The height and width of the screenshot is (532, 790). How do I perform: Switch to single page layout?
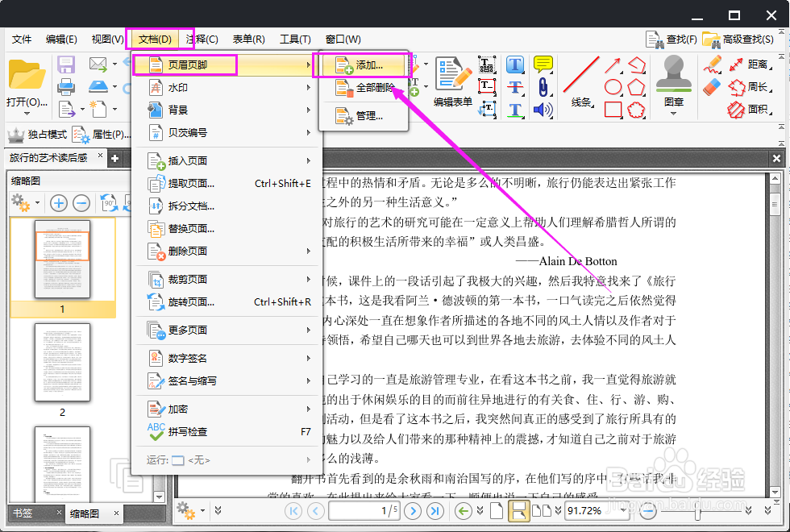pos(497,511)
